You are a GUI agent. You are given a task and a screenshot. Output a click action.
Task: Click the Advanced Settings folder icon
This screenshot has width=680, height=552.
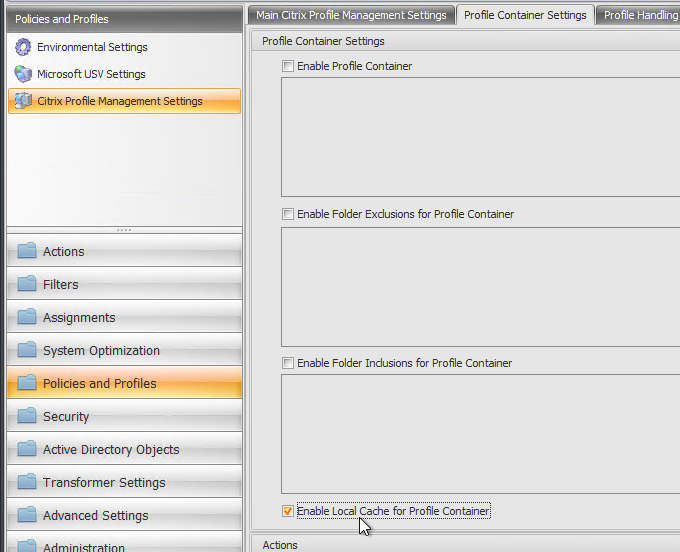pos(27,515)
